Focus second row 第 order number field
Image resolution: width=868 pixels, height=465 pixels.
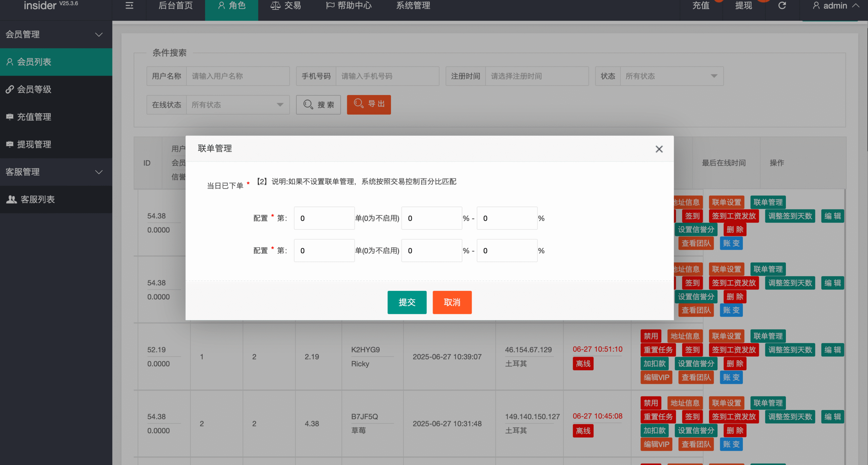click(x=324, y=250)
